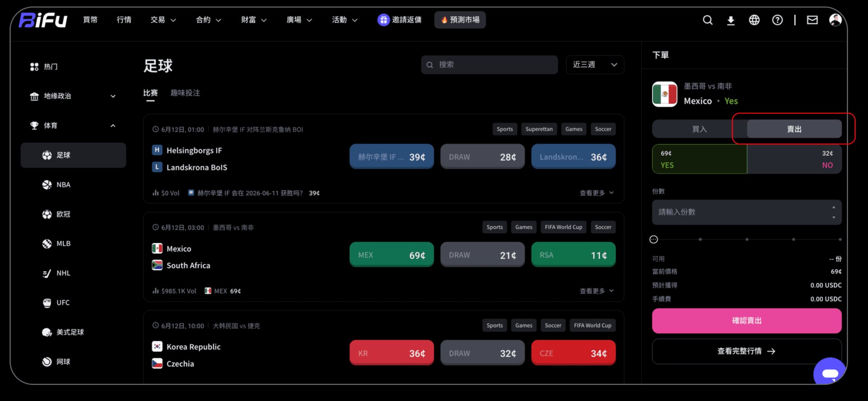The width and height of the screenshot is (868, 401).
Task: Open the language globe icon
Action: point(754,20)
